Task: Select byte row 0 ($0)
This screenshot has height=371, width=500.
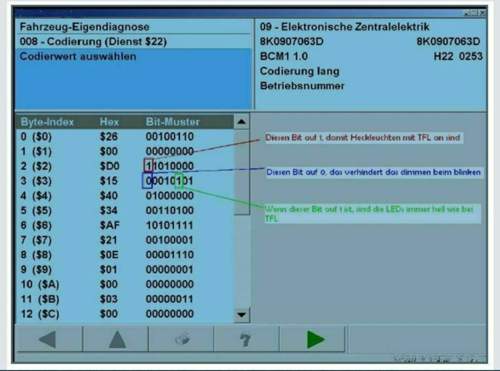Action: tap(125, 136)
